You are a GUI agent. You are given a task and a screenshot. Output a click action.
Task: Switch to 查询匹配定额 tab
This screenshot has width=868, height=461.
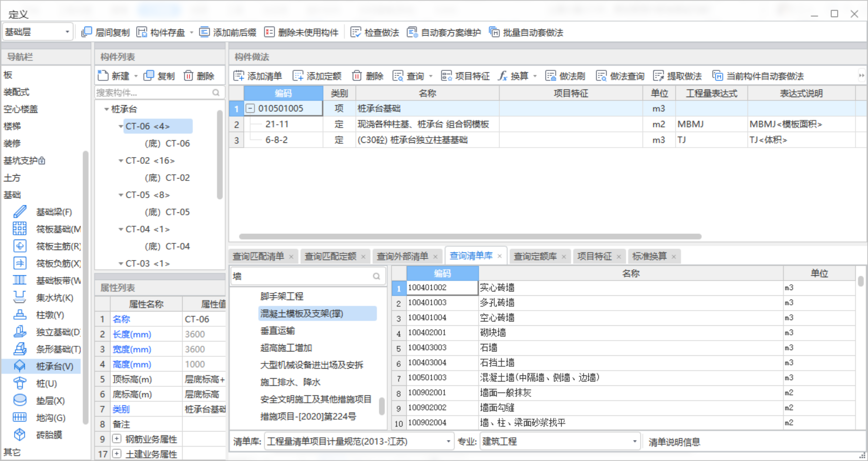coord(330,256)
